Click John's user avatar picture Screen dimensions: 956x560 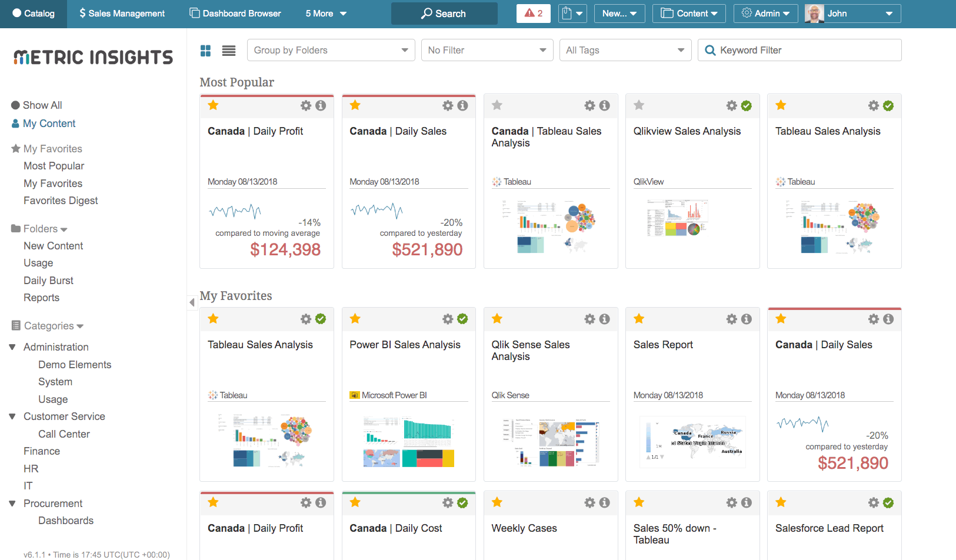pos(814,14)
